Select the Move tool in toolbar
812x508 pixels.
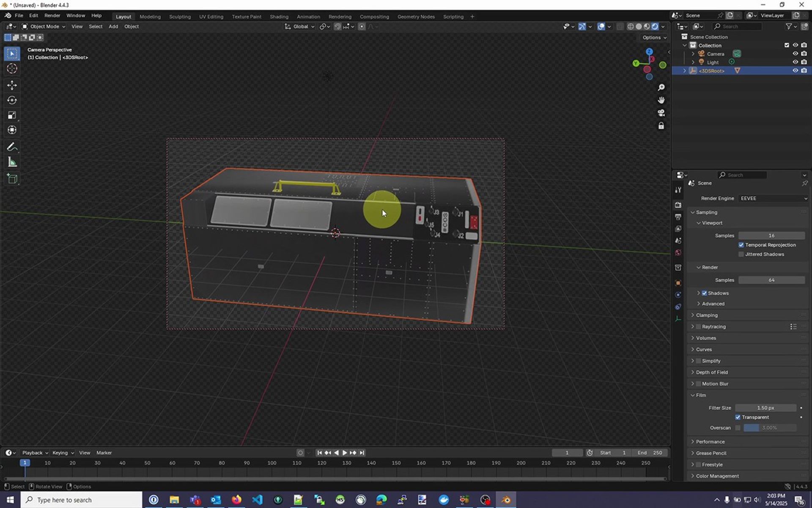pos(12,85)
